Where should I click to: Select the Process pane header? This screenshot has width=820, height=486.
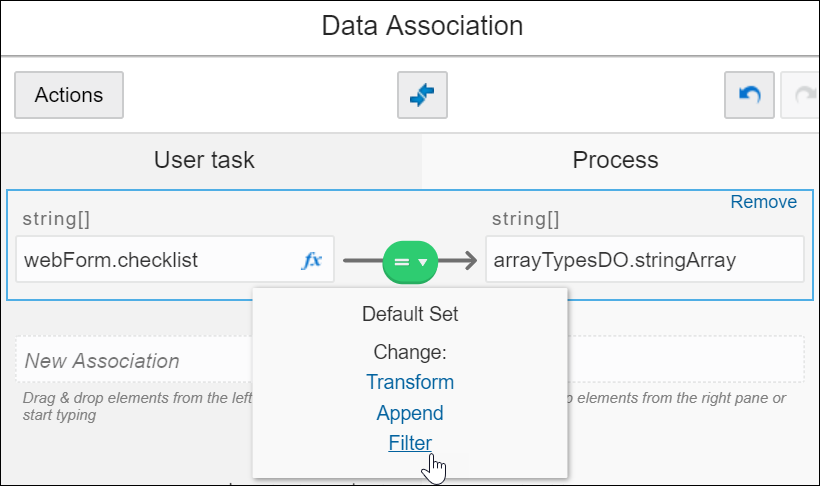pos(615,160)
